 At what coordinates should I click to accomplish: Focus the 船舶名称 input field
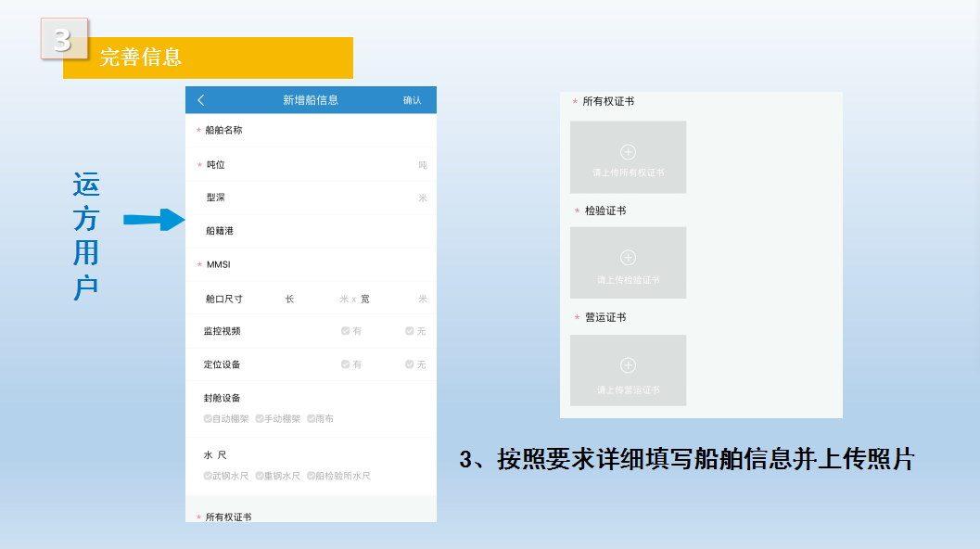tap(334, 131)
